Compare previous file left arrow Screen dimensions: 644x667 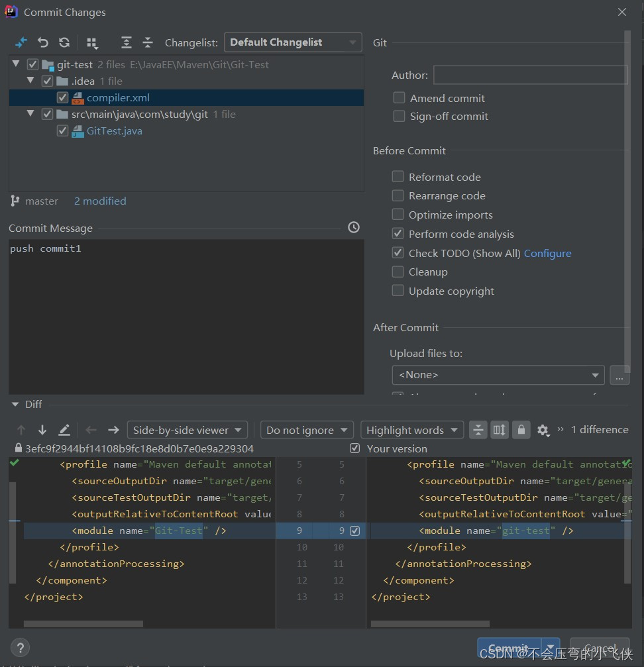pos(91,430)
